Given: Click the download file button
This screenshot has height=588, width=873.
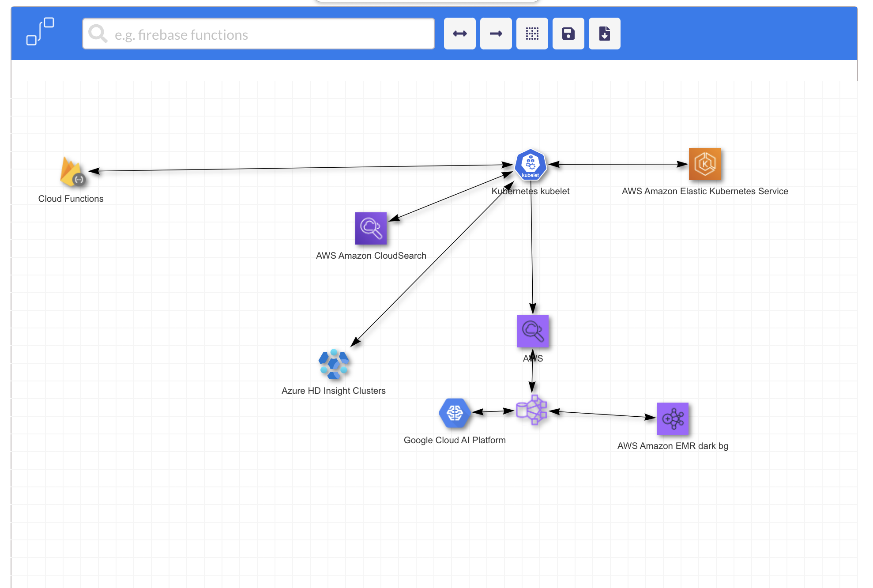Looking at the screenshot, I should [x=604, y=34].
